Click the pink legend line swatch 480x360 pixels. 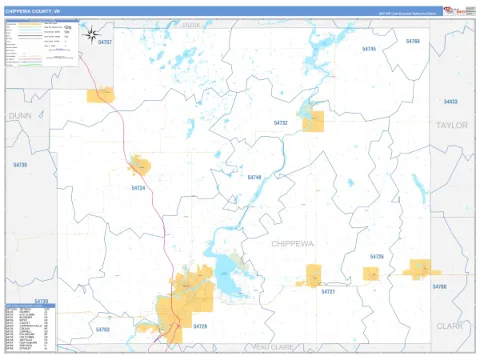coord(30,59)
